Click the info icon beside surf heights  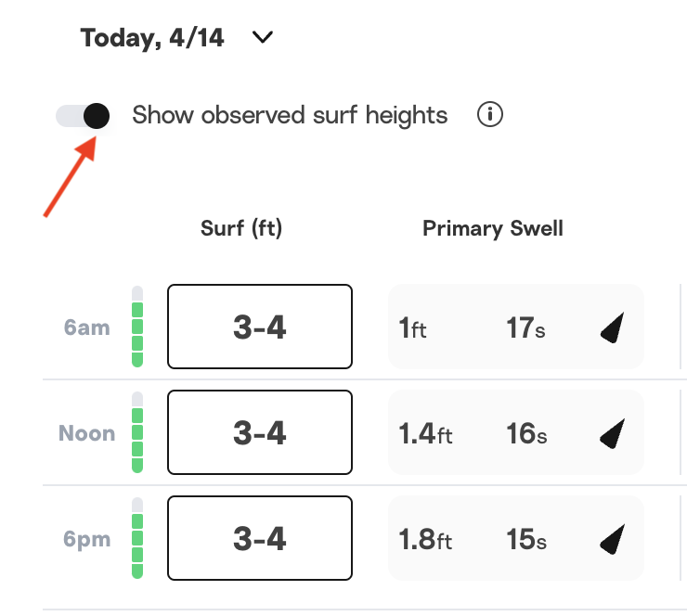tap(490, 115)
